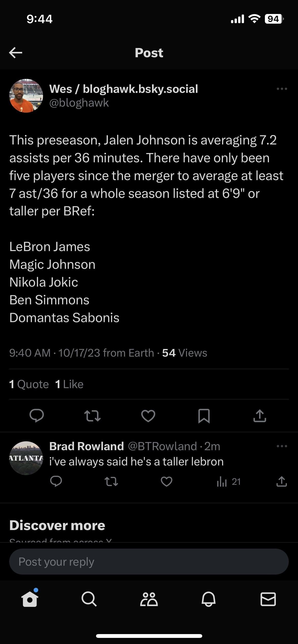Repost Brad Rowland's reply

[x=111, y=481]
